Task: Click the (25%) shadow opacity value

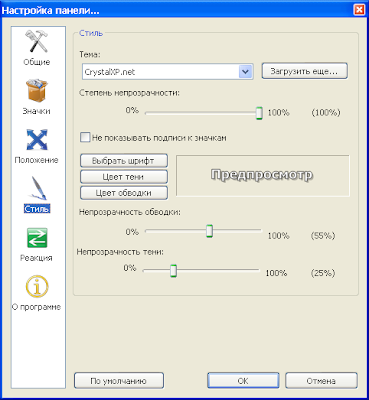Action: tap(323, 273)
